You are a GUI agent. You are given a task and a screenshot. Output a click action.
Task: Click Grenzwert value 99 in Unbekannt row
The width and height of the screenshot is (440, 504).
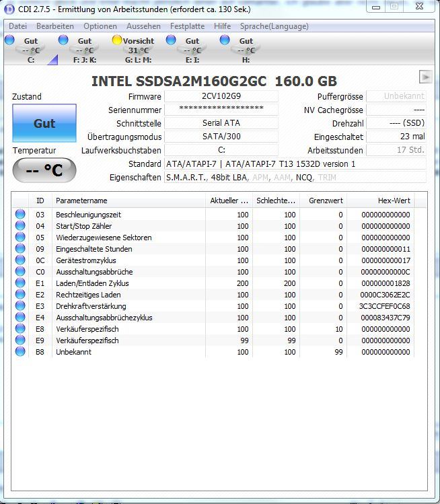coord(338,353)
